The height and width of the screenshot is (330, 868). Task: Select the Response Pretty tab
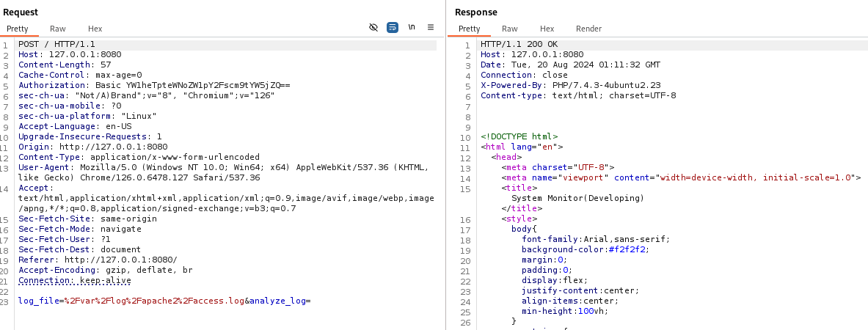click(470, 29)
